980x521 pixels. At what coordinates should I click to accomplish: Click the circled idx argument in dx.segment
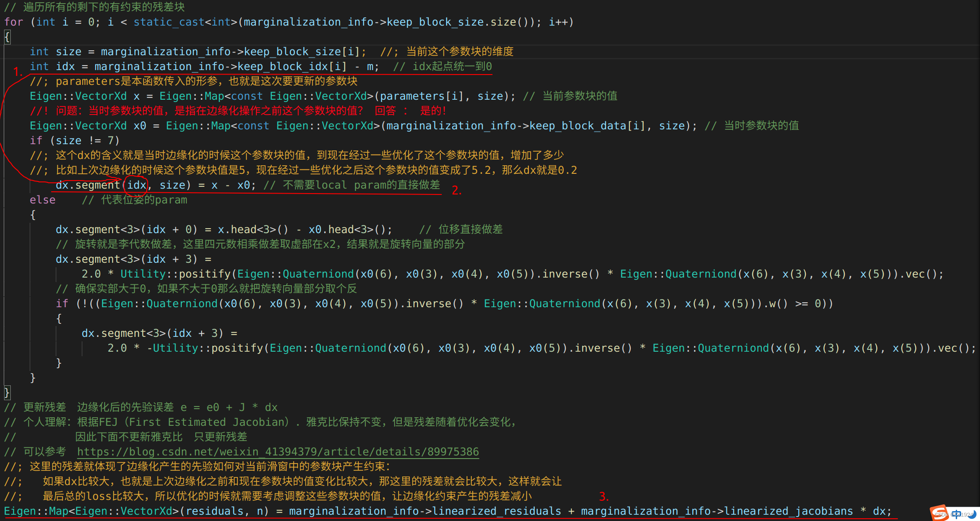(x=136, y=185)
